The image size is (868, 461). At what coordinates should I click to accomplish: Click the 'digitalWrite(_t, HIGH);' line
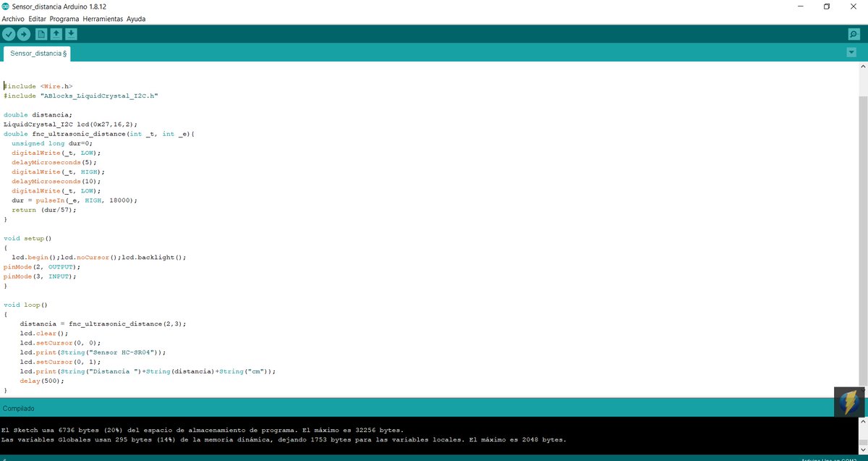[58, 172]
